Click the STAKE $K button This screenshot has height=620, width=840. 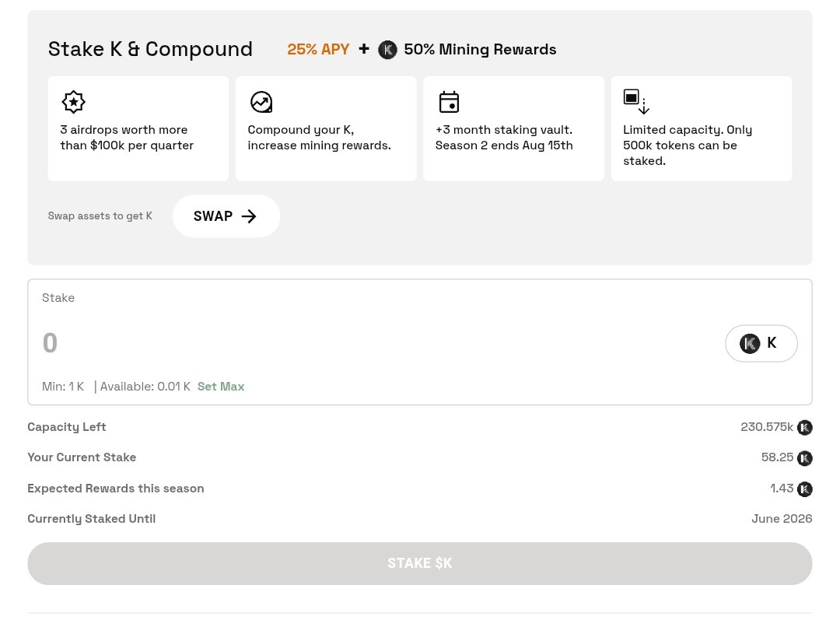click(x=420, y=563)
